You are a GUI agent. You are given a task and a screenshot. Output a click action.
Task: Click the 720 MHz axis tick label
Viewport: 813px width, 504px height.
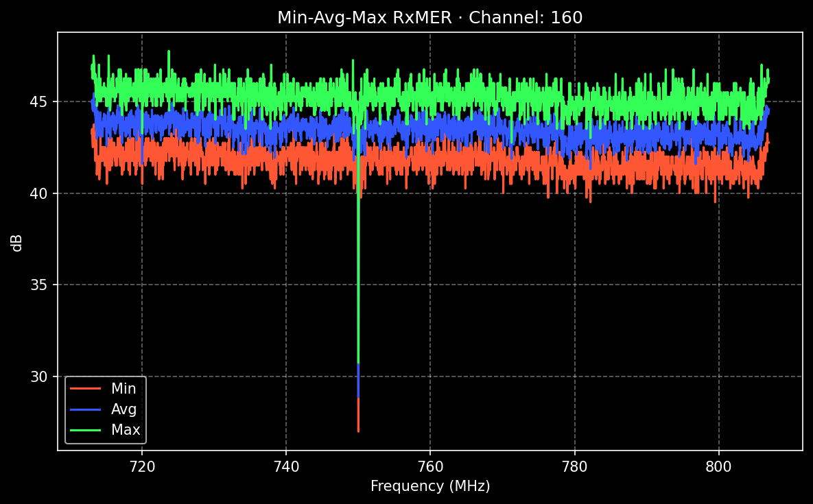tap(141, 467)
